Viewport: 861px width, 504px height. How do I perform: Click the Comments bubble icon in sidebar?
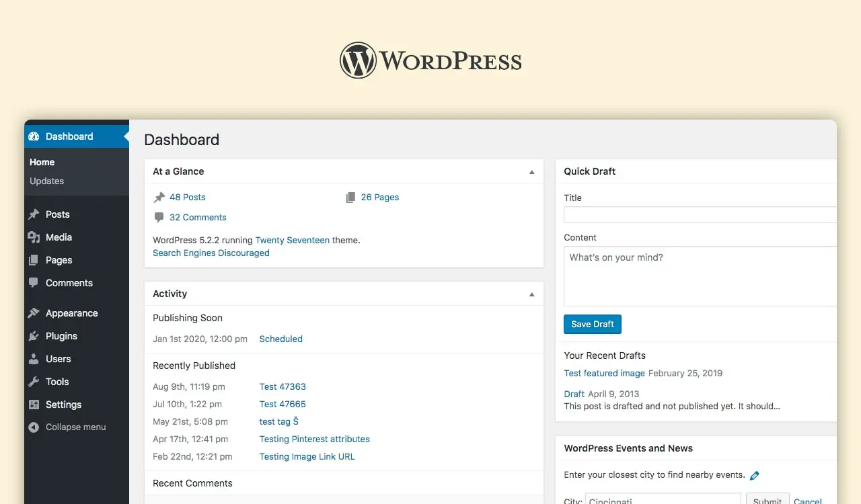[x=34, y=283]
